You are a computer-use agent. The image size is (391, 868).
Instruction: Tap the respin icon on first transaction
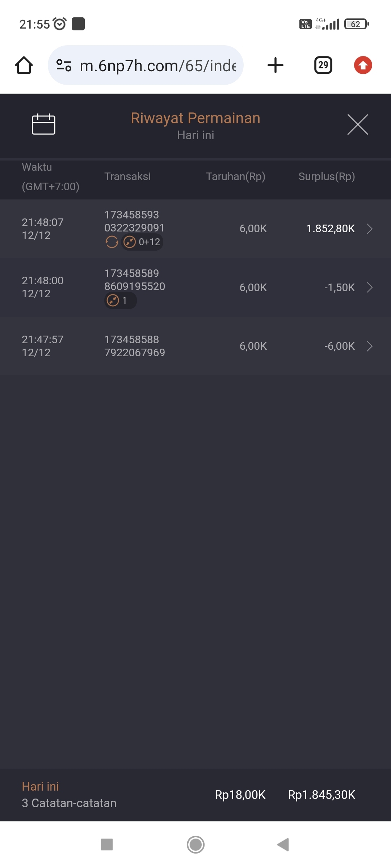point(112,242)
